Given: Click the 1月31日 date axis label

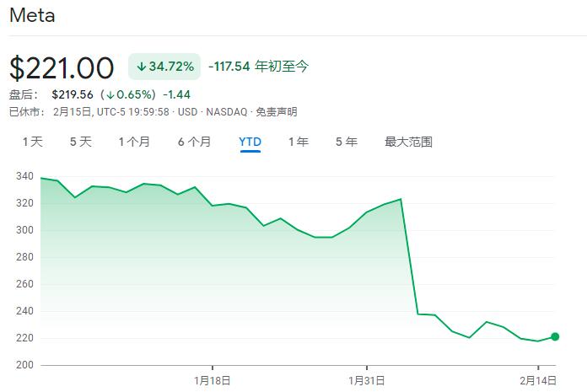Looking at the screenshot, I should pyautogui.click(x=367, y=379).
